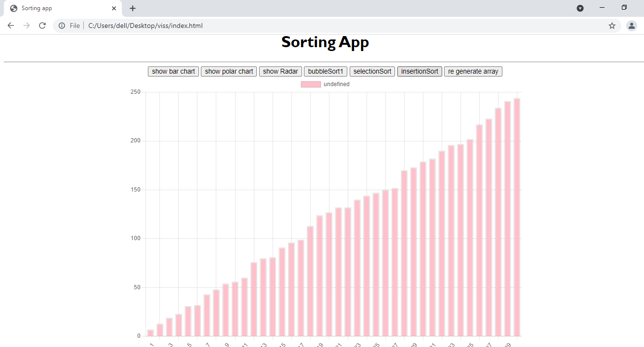The width and height of the screenshot is (644, 347).
Task: Click the undefined legend label
Action: tap(337, 84)
